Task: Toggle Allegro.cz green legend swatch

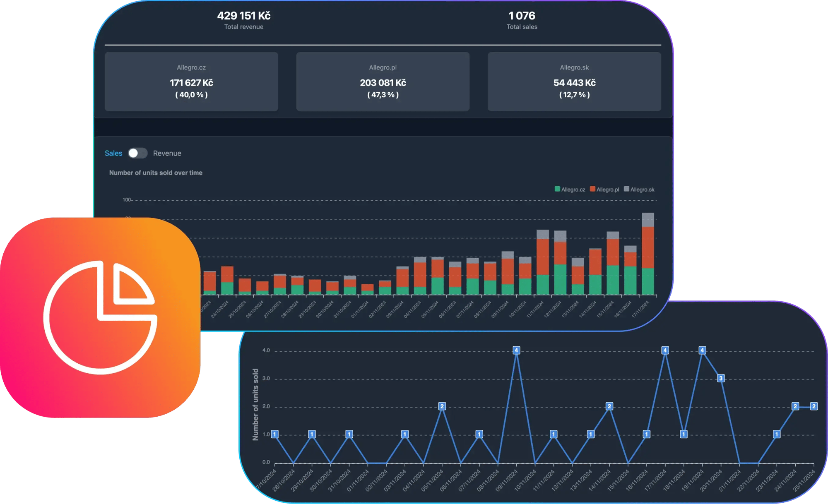Action: [x=557, y=189]
